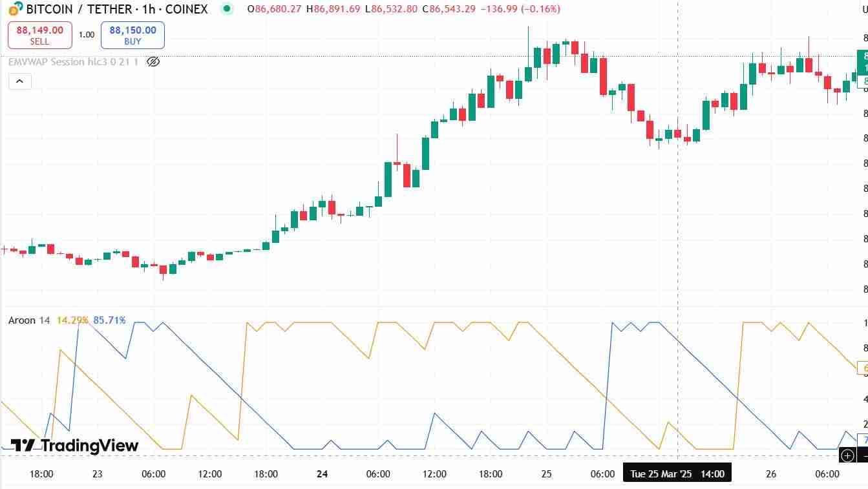Collapse the indicator legend with chevron
The width and height of the screenshot is (868, 489).
click(19, 81)
